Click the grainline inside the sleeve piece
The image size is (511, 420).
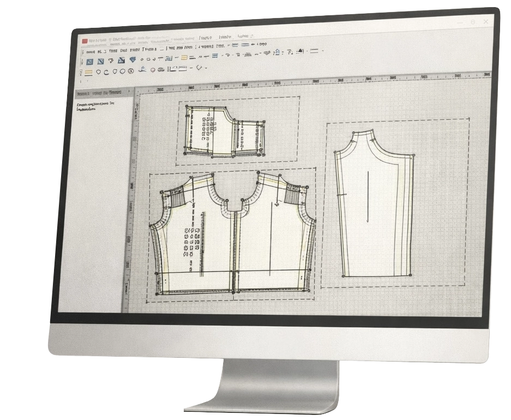click(x=368, y=197)
